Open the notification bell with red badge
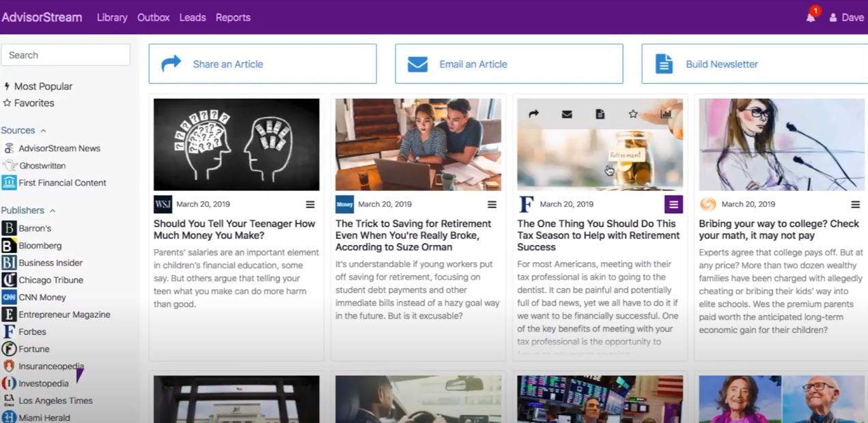868x423 pixels. (x=811, y=16)
